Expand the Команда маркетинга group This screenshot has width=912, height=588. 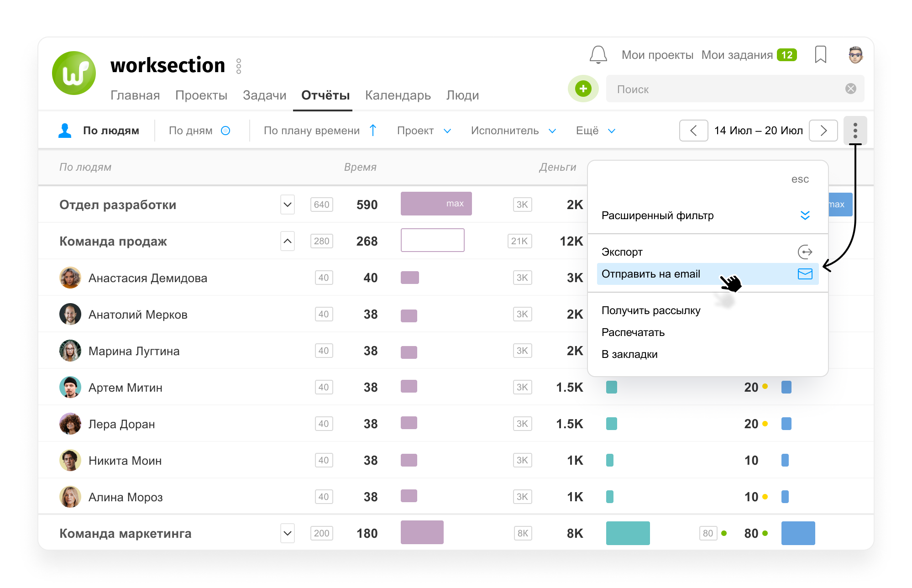(288, 533)
